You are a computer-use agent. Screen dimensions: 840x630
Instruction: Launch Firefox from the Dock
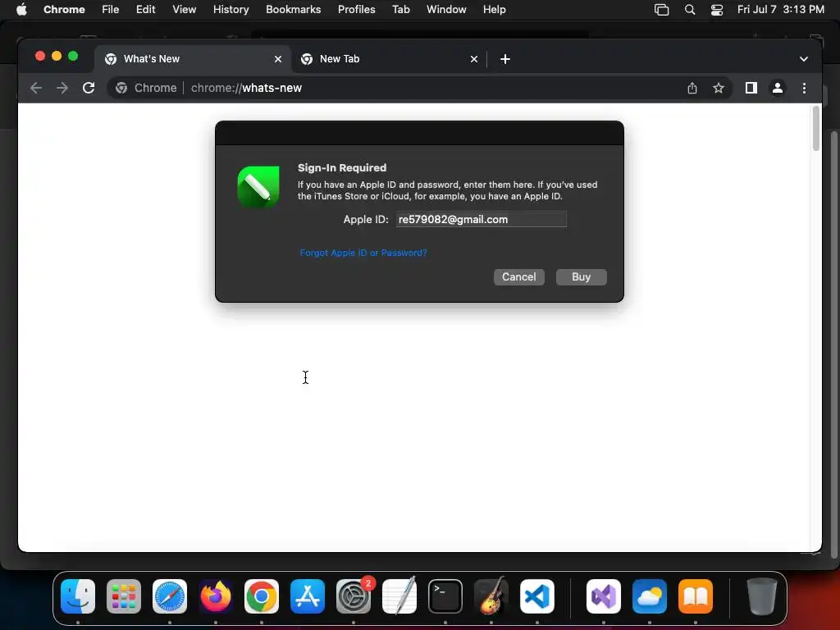pyautogui.click(x=216, y=596)
